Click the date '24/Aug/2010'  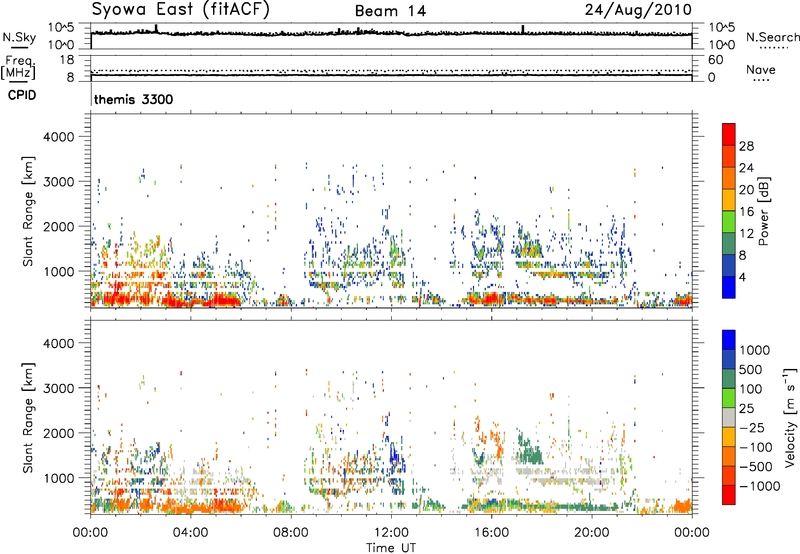[638, 10]
